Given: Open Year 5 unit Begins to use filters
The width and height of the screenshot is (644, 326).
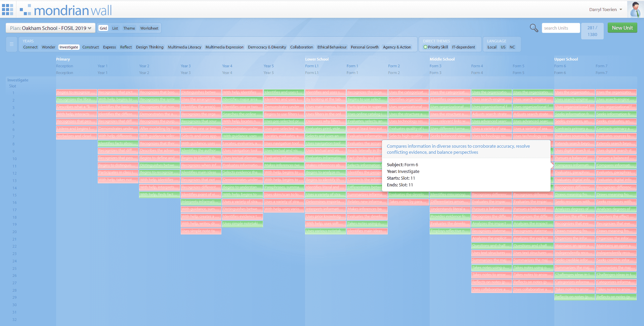Looking at the screenshot, I should [284, 114].
